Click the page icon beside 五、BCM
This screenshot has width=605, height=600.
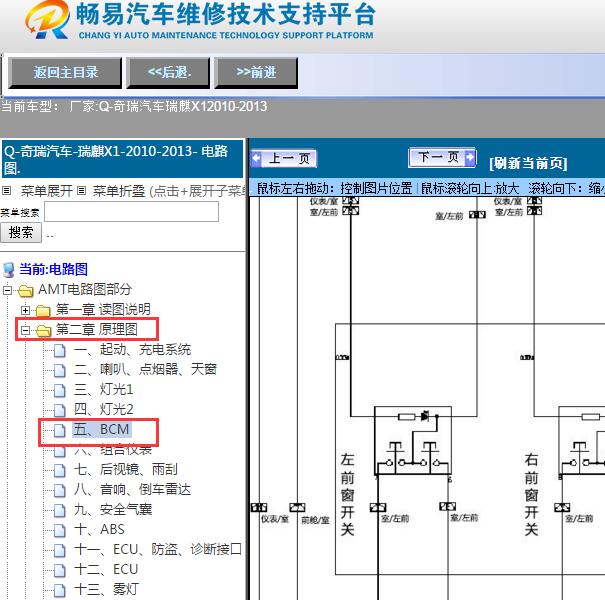coord(59,431)
